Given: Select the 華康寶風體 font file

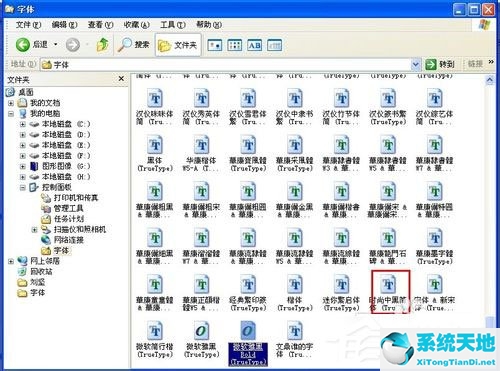Looking at the screenshot, I should tap(248, 153).
